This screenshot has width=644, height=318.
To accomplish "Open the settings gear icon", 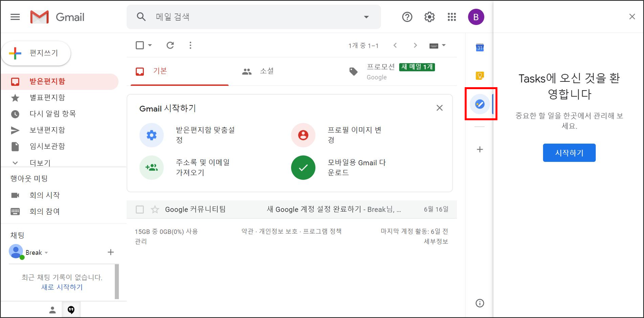I will point(429,17).
